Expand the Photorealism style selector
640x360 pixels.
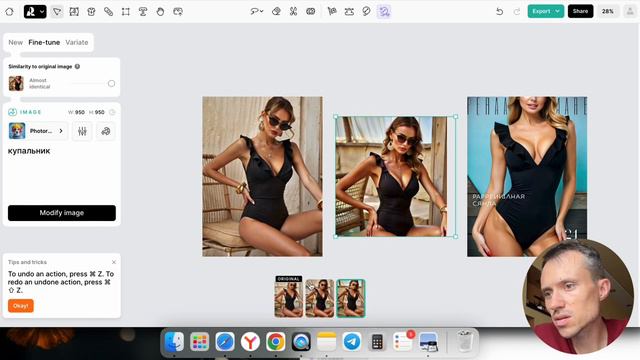[x=38, y=131]
